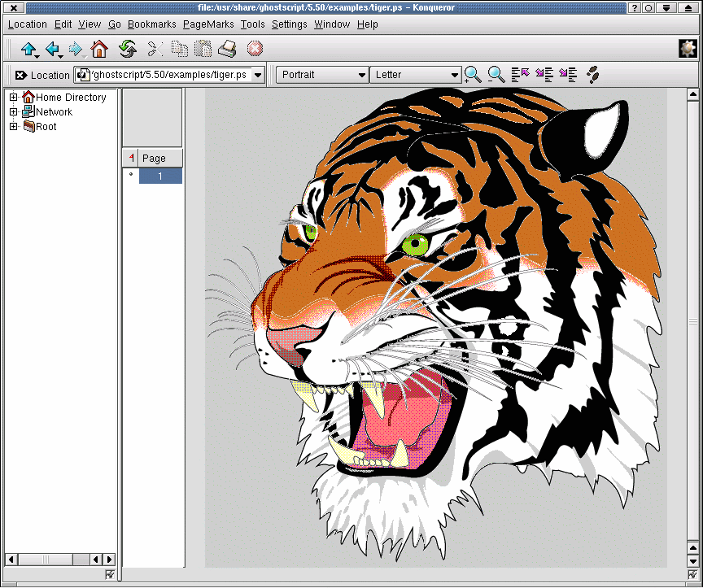Click the tiger image in the document view
Image resolution: width=703 pixels, height=588 pixels.
coord(436,328)
